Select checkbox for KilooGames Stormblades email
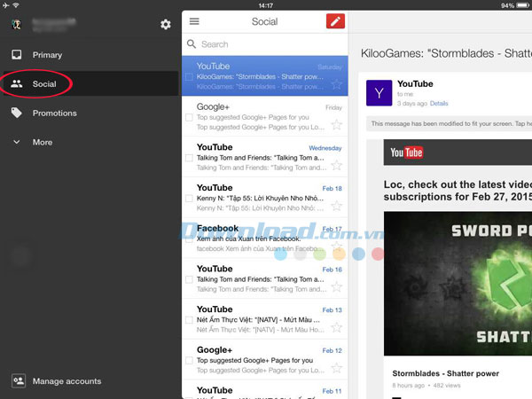Viewport: 532px width, 399px height. click(x=189, y=77)
